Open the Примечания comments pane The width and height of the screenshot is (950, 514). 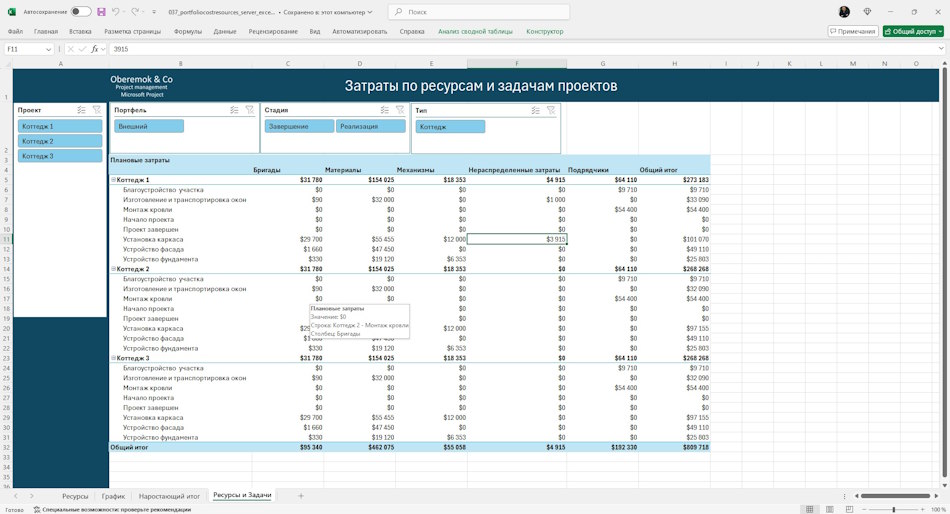click(852, 32)
